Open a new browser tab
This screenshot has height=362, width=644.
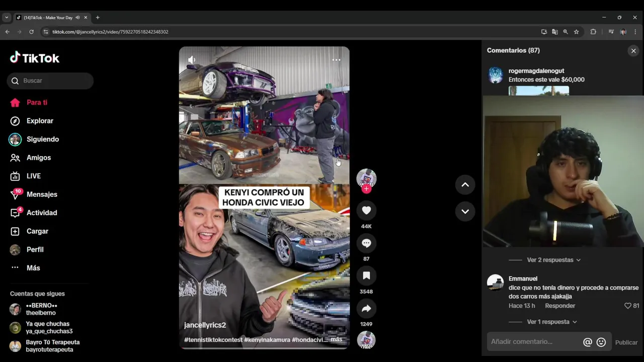point(98,18)
